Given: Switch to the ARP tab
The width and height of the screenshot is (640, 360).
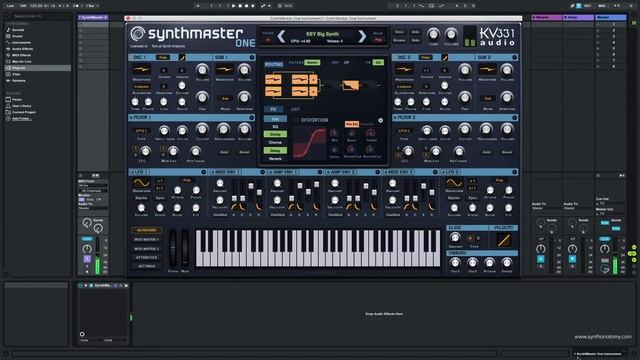Looking at the screenshot, I should click(295, 109).
